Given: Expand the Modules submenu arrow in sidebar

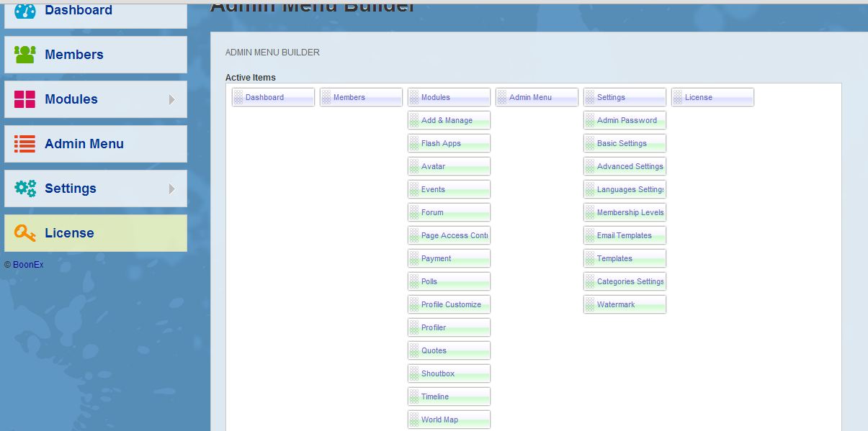Looking at the screenshot, I should (172, 99).
